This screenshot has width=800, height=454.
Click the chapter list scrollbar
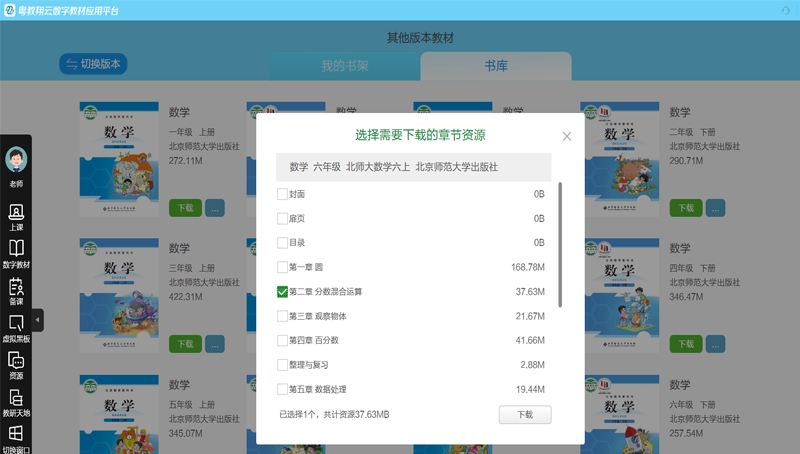coord(560,244)
